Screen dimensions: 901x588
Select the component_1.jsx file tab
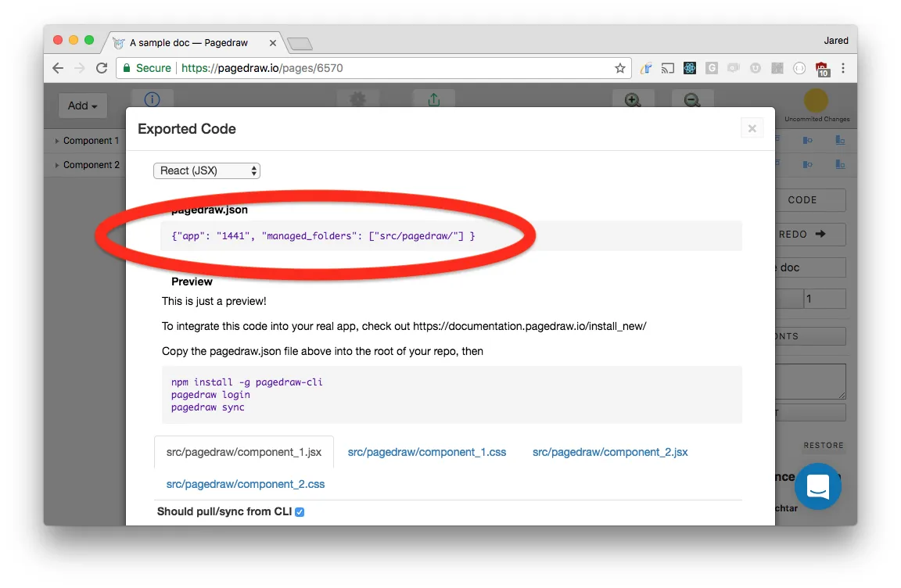click(244, 452)
